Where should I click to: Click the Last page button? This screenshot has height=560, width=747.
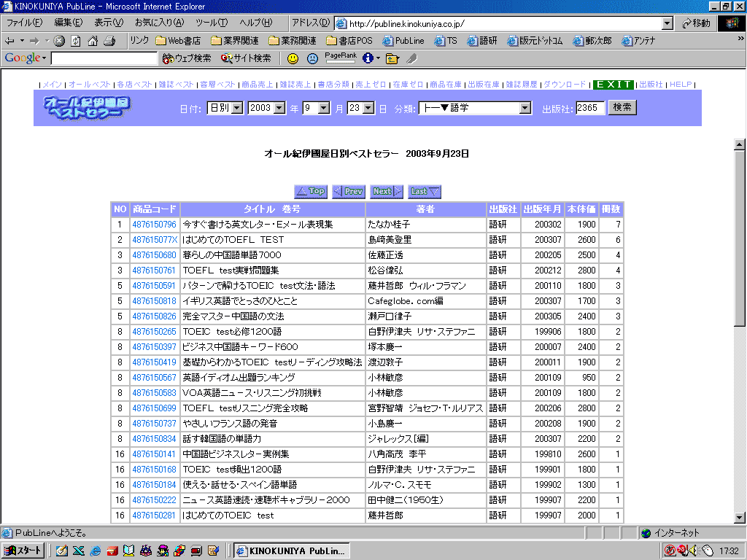point(425,192)
